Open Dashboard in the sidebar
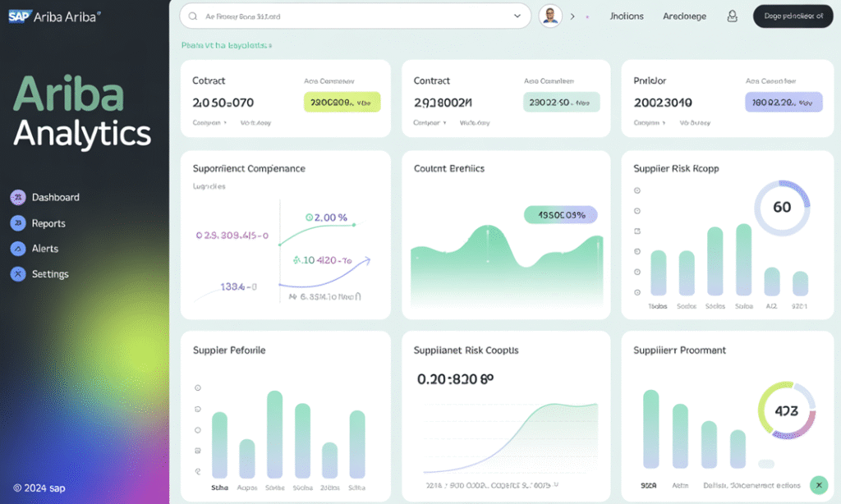This screenshot has width=841, height=504. click(x=45, y=197)
